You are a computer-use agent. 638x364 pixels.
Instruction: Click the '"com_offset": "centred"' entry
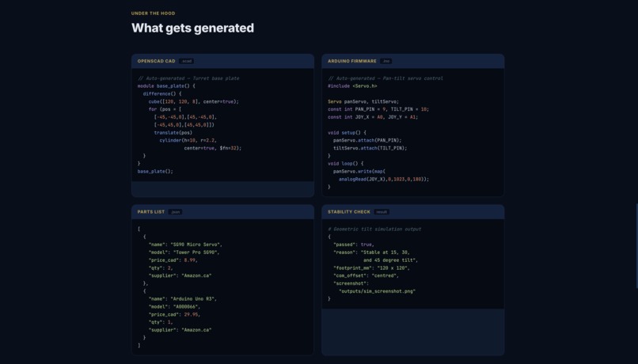click(366, 275)
